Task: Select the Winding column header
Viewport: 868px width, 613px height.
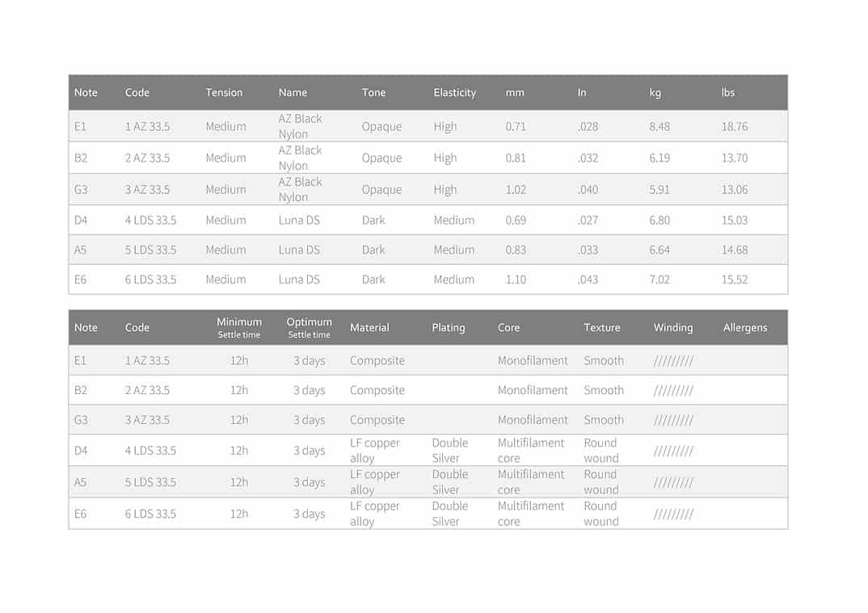Action: click(672, 328)
